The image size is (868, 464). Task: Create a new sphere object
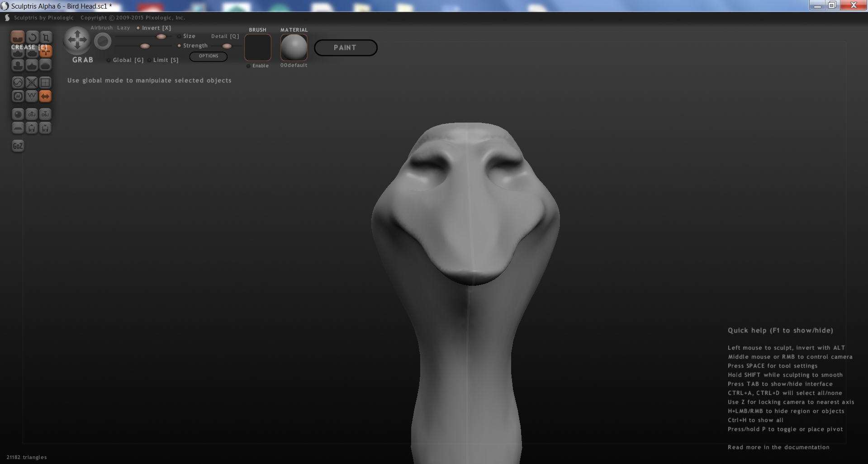[x=18, y=114]
